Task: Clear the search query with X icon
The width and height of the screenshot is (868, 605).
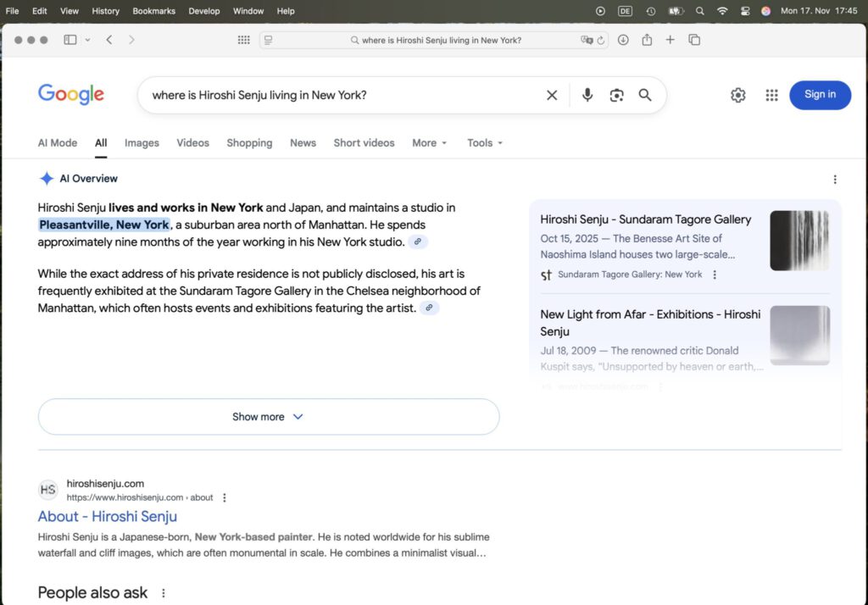Action: 552,95
